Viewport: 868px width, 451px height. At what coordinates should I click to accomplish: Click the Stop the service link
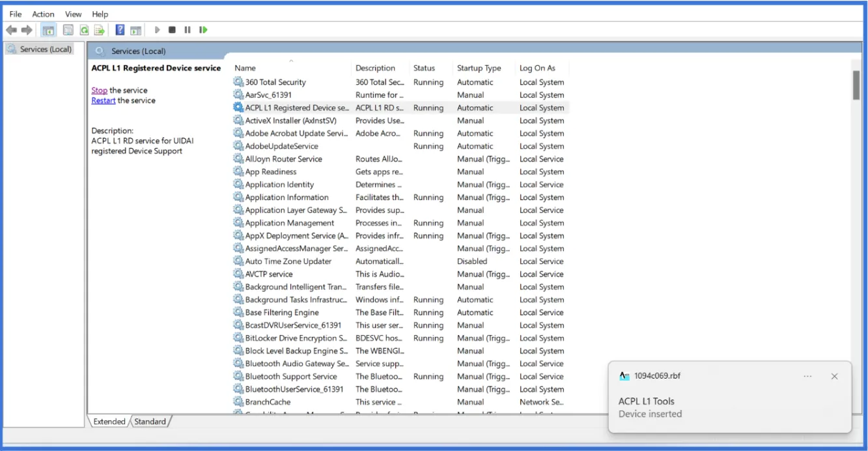pyautogui.click(x=100, y=91)
